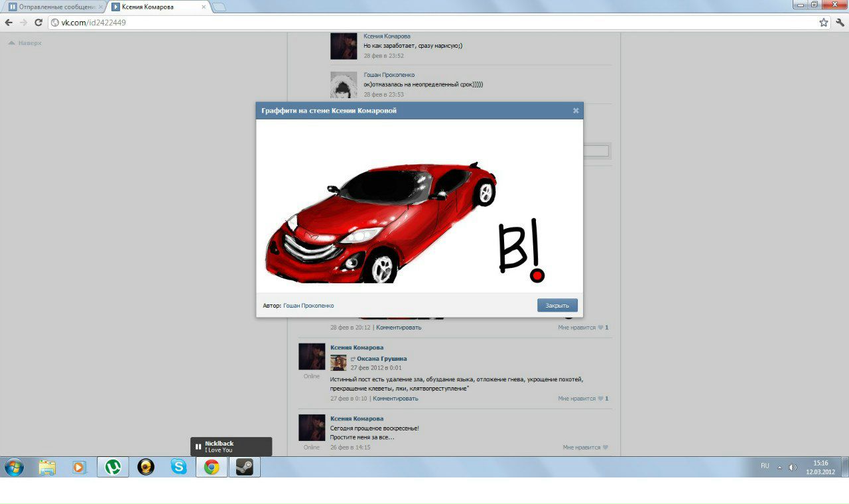This screenshot has height=504, width=849.
Task: Pause the Nickelback track in player popup
Action: (198, 447)
